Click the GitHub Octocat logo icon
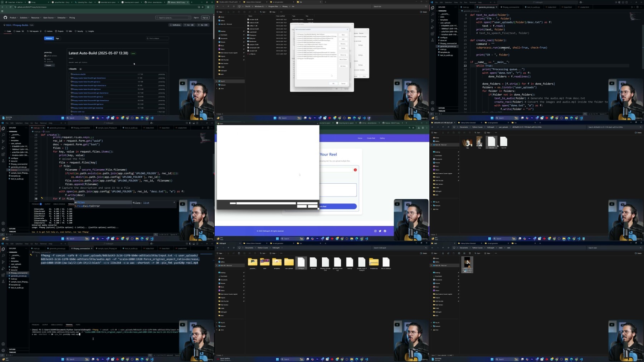The height and width of the screenshot is (362, 644). pos(5,18)
